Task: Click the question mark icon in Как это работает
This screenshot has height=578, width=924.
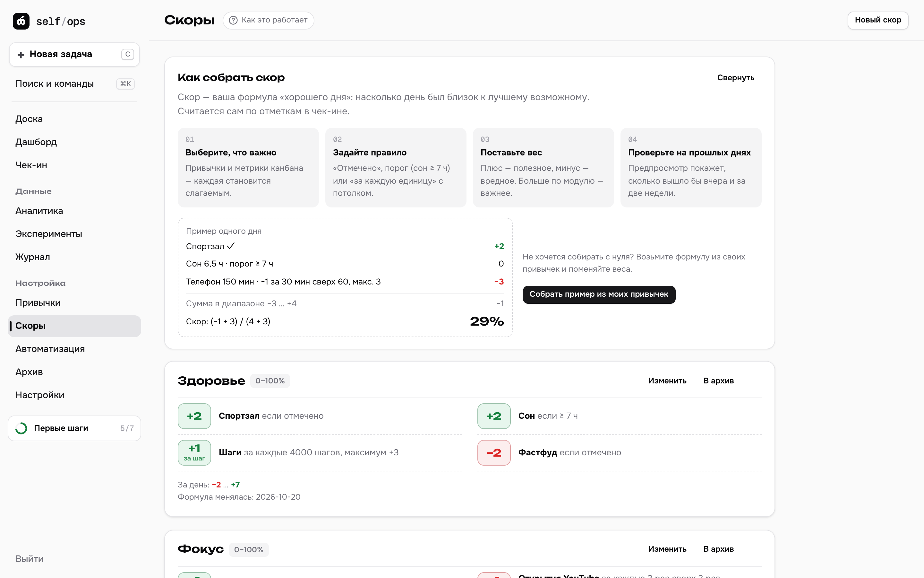Action: point(233,20)
